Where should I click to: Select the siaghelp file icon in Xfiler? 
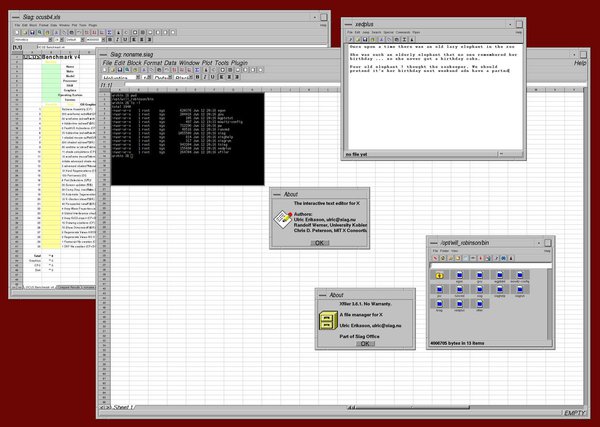(x=500, y=289)
